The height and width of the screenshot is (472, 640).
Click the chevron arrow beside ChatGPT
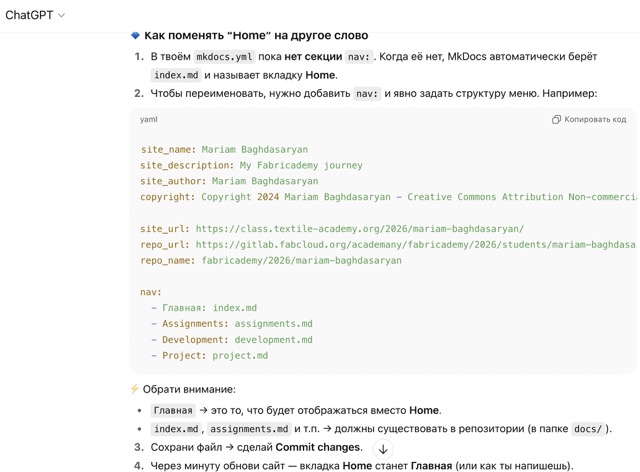[x=62, y=16]
